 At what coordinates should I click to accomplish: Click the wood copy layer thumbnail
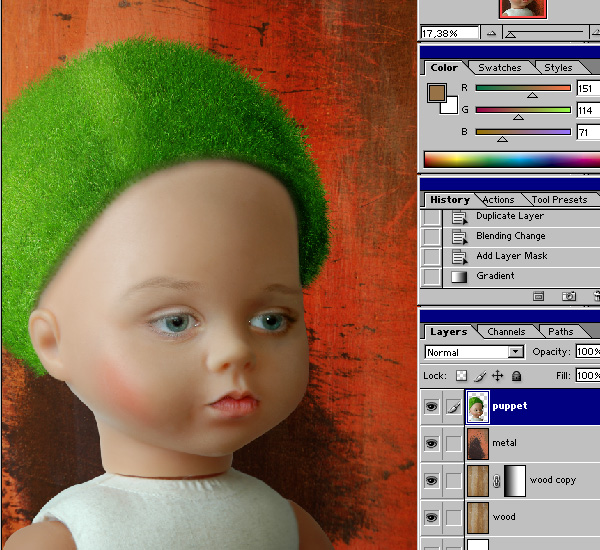478,481
